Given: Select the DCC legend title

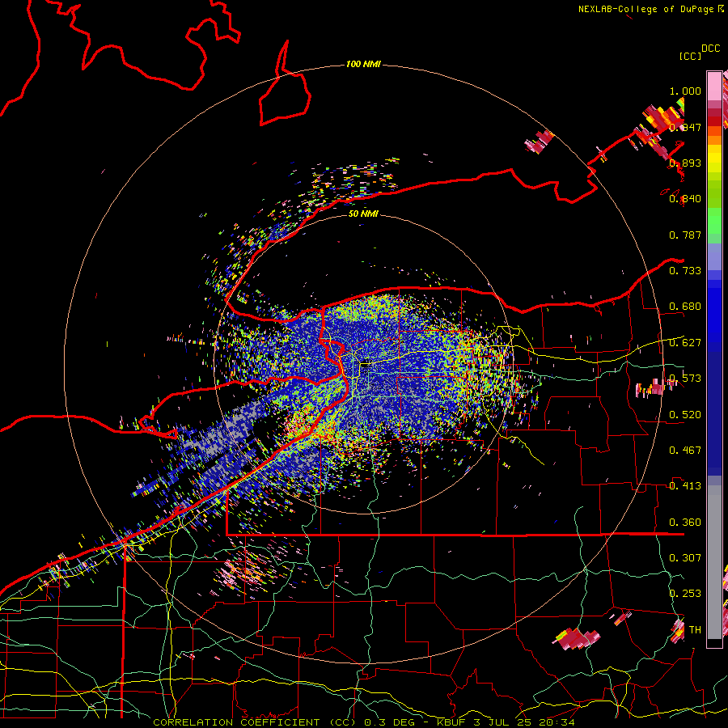Looking at the screenshot, I should [x=710, y=49].
